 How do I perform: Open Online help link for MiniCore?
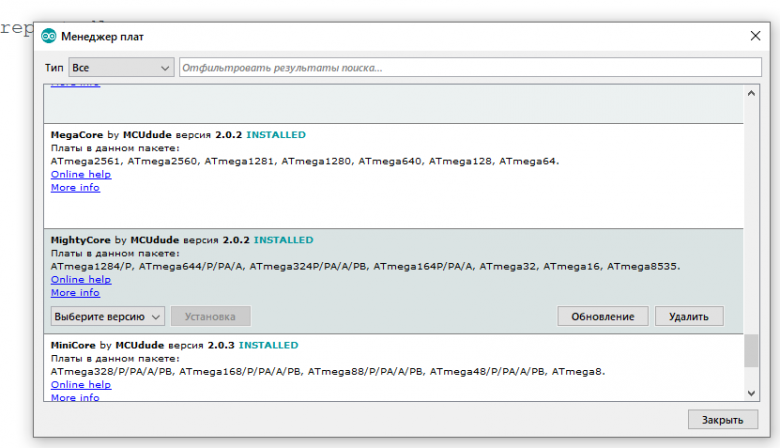point(81,385)
